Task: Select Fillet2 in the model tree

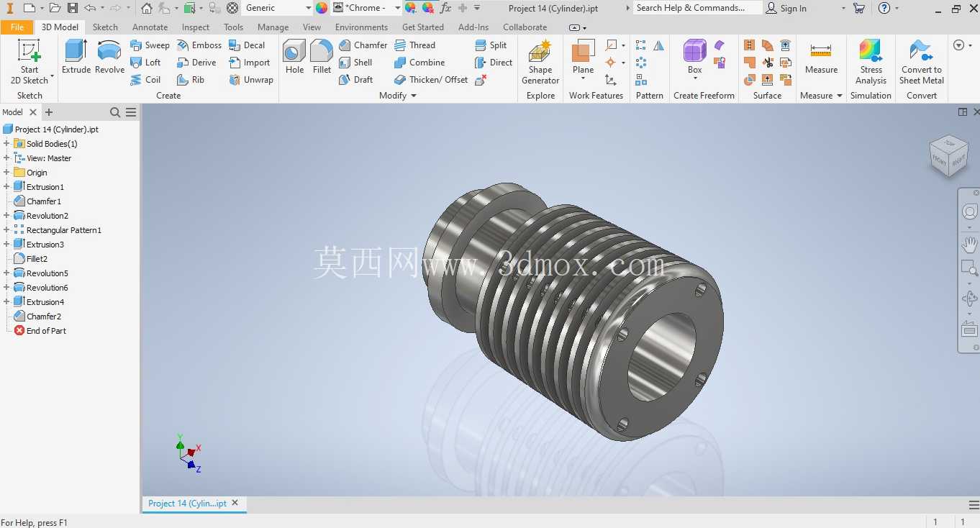Action: pyautogui.click(x=37, y=259)
